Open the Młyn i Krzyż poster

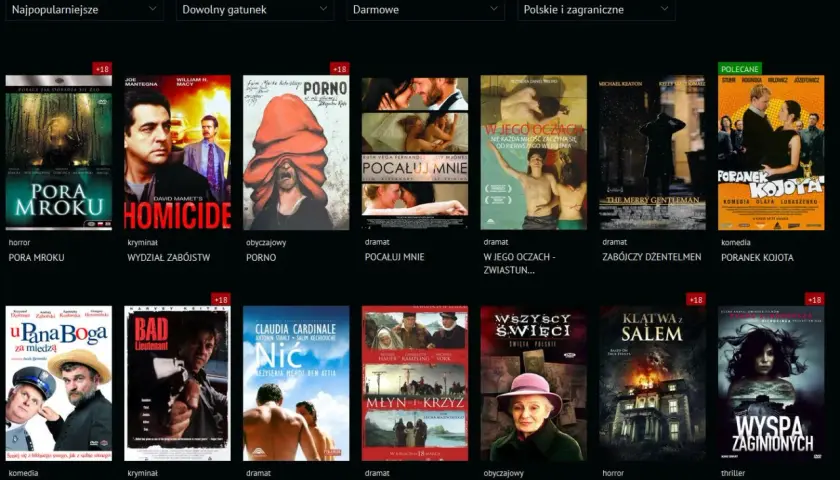[x=415, y=384]
